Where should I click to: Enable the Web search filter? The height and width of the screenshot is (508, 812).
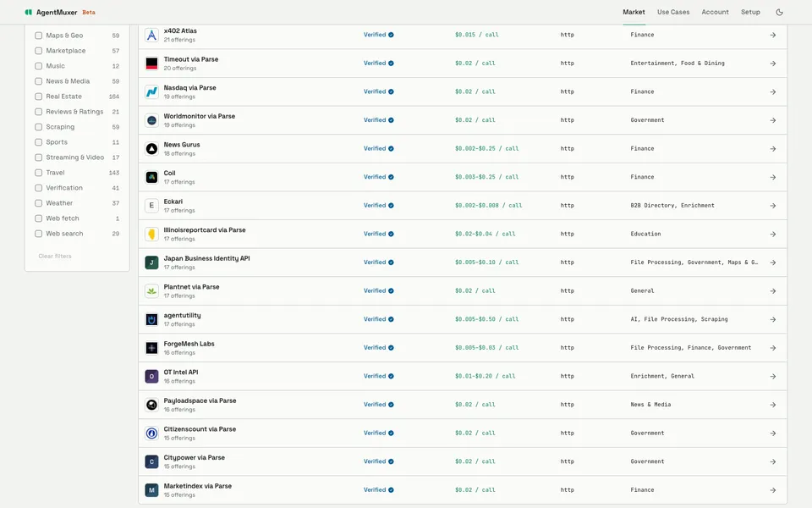[38, 234]
